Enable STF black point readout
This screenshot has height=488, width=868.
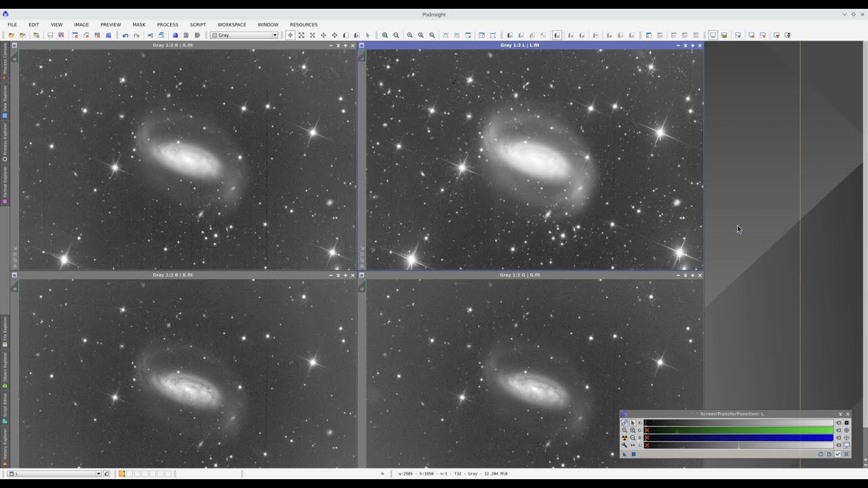coord(846,422)
